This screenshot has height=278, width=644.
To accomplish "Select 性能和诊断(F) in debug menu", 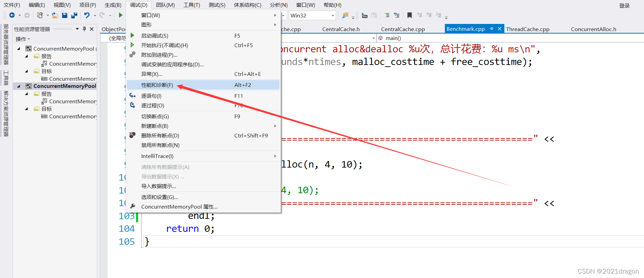I will (x=203, y=85).
